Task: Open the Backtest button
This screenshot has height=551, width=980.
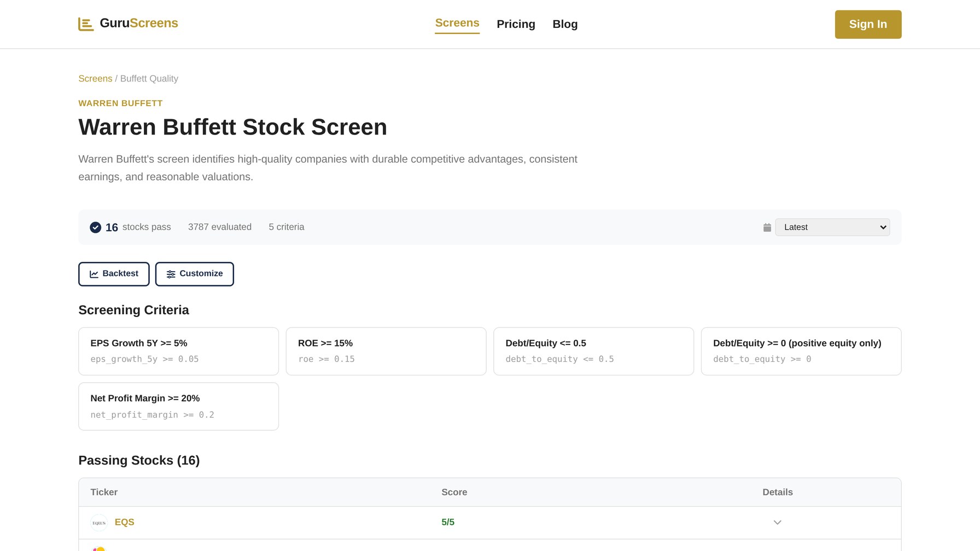Action: pyautogui.click(x=114, y=274)
